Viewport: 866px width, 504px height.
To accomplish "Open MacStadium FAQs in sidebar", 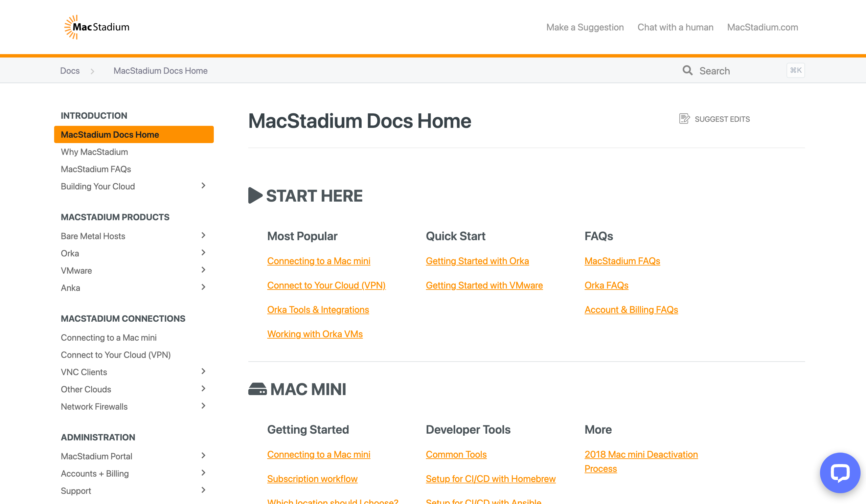I will [x=96, y=169].
